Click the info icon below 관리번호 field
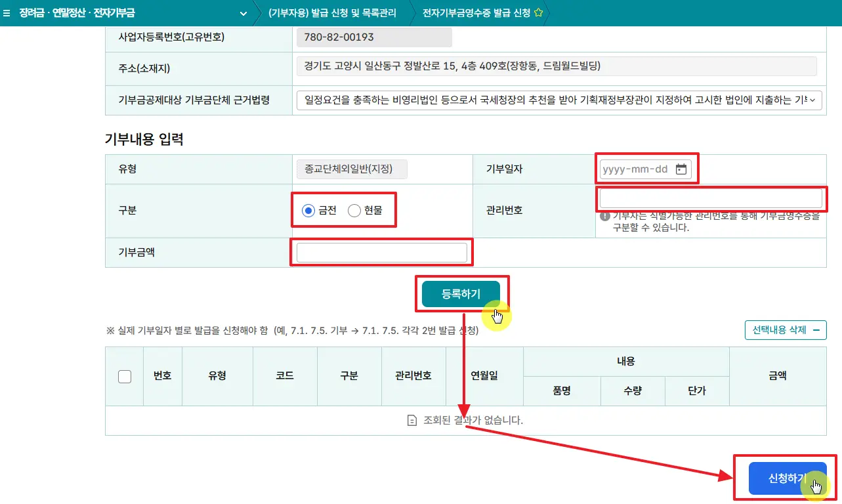The width and height of the screenshot is (842, 504). 604,217
